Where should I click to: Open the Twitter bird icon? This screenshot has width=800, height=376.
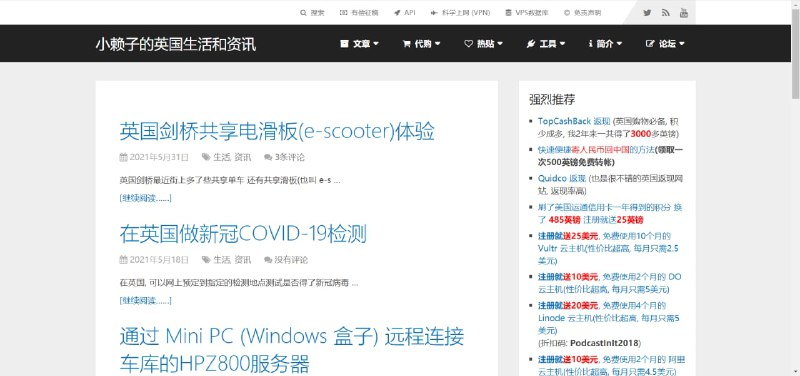coord(647,13)
